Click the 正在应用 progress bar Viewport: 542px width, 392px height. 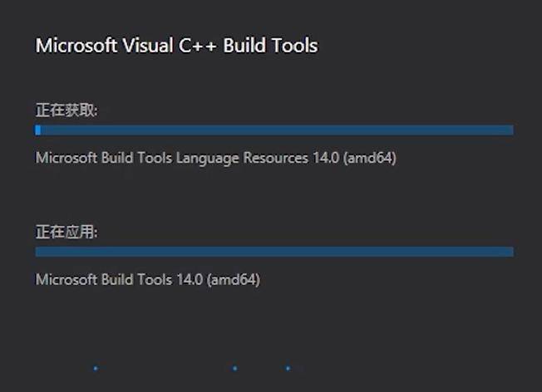coord(274,252)
